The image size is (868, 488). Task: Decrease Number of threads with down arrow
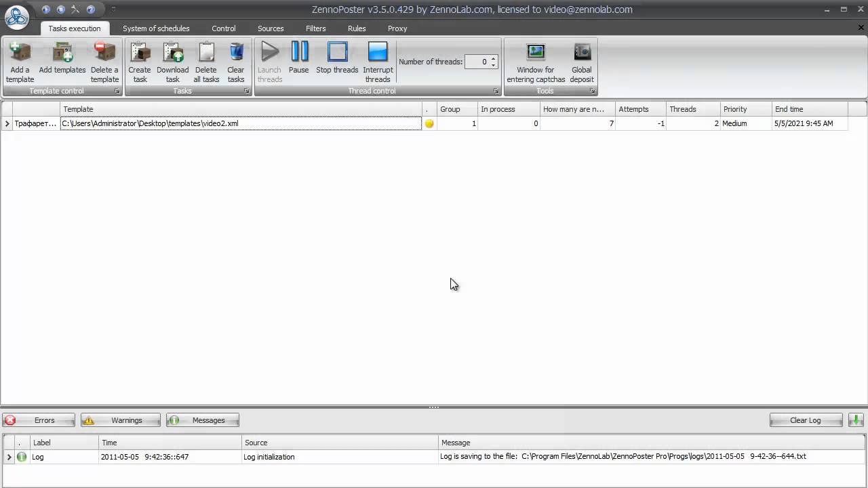point(494,65)
